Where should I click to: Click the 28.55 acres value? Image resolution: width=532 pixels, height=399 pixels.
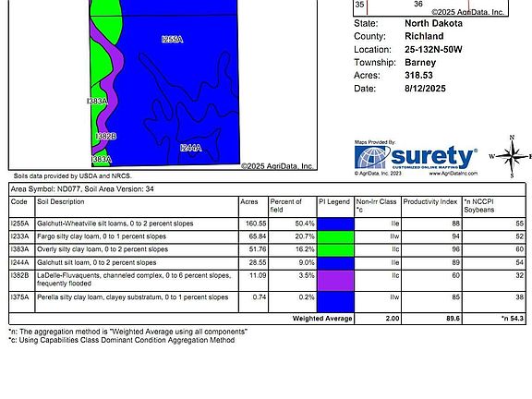point(258,262)
